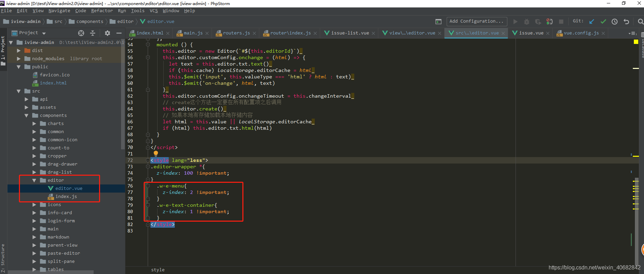Open Project panel settings gear
644x274 pixels.
[x=108, y=33]
